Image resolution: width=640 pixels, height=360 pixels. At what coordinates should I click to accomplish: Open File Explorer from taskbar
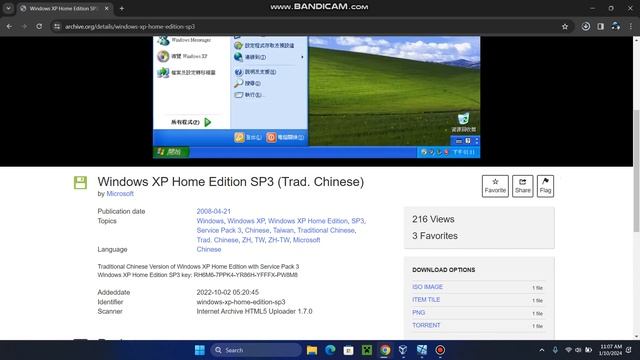coord(312,350)
